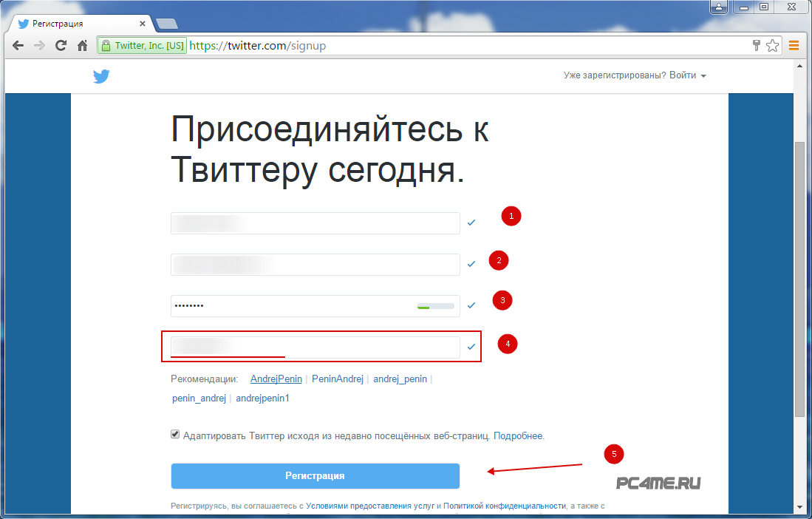
Task: Go back using the browser back arrow
Action: pos(18,46)
